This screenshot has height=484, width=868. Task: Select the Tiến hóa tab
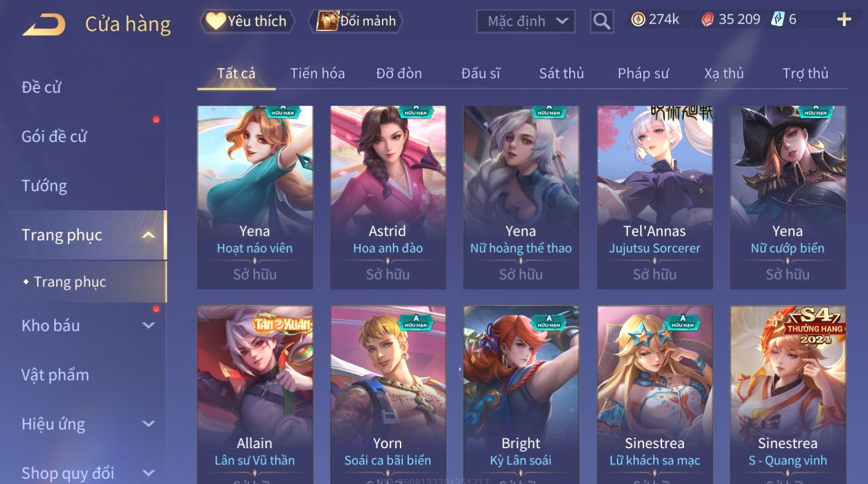317,73
